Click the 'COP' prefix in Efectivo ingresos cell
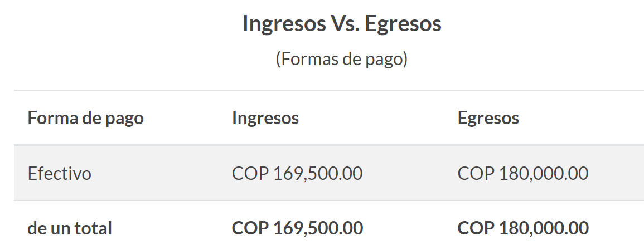Viewport: 644px width, 250px height. click(250, 173)
